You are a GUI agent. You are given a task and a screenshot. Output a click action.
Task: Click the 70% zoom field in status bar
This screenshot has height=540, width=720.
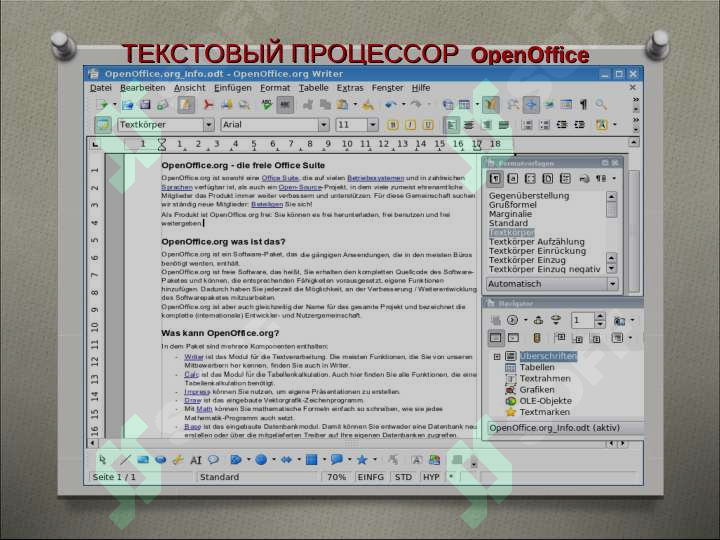tap(336, 478)
